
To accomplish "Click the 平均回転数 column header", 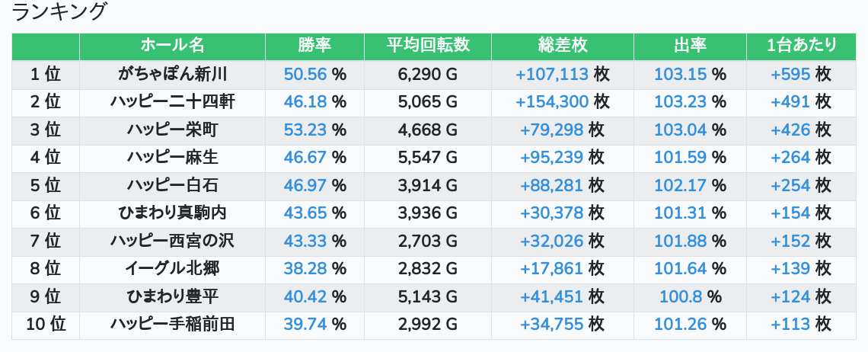I will point(427,46).
